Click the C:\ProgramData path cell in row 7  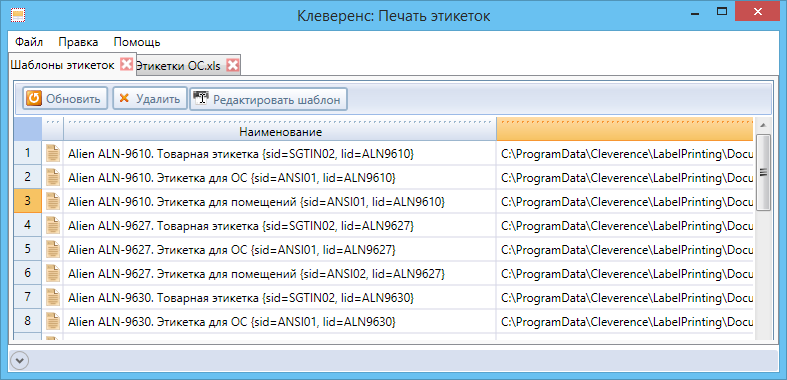tap(625, 298)
